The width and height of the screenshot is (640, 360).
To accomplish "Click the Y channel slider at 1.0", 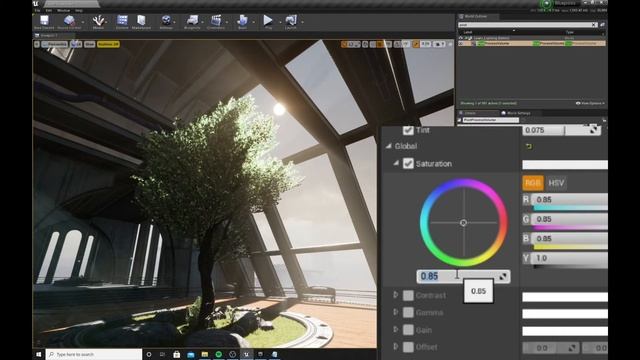I will click(x=570, y=258).
